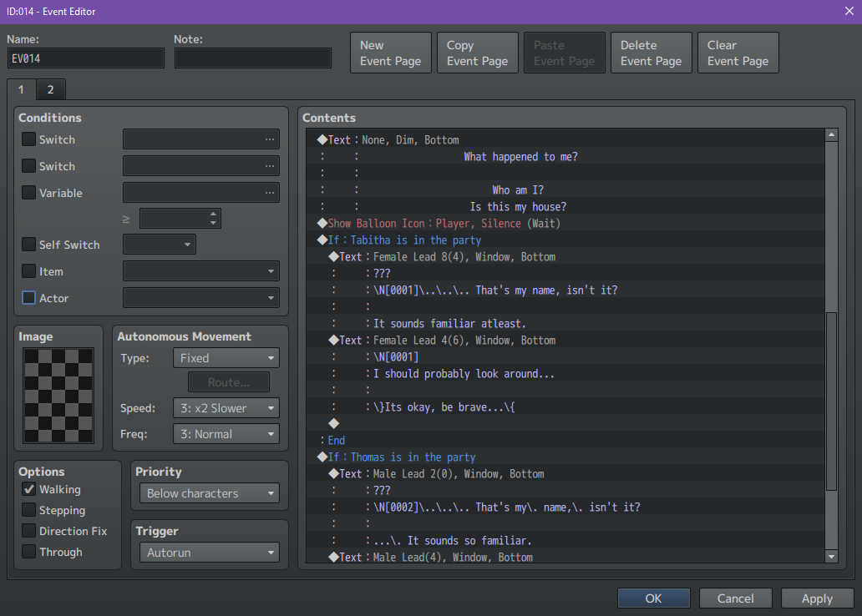This screenshot has width=862, height=616.
Task: Click the Variable value field
Action: 201,193
